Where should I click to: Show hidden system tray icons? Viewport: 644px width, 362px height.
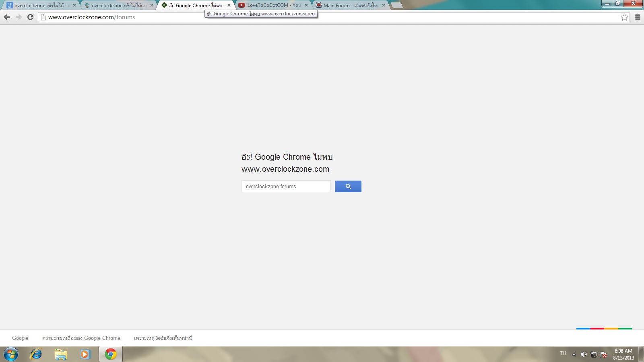[x=574, y=354]
